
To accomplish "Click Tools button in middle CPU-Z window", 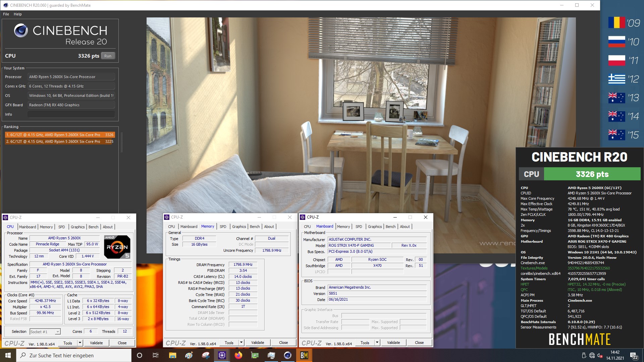I will [229, 343].
